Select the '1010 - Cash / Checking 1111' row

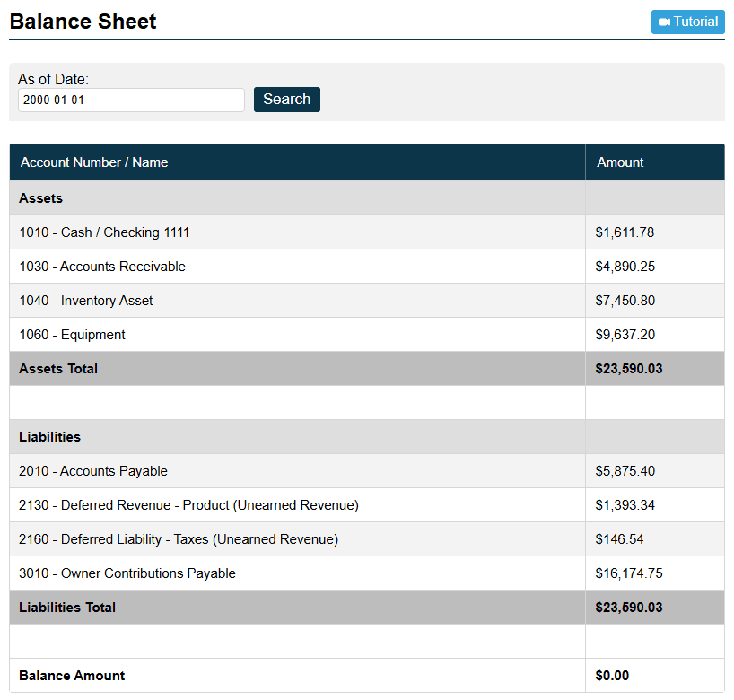click(x=367, y=232)
